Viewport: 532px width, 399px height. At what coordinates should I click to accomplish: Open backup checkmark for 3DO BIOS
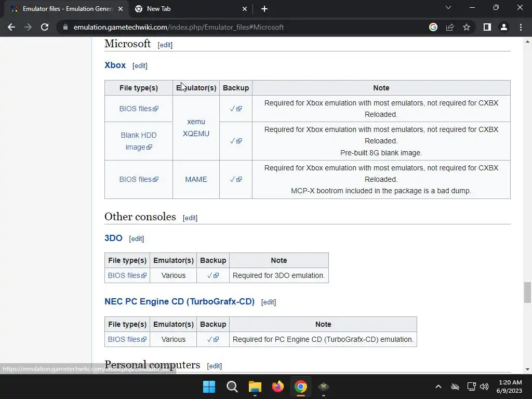pyautogui.click(x=212, y=275)
